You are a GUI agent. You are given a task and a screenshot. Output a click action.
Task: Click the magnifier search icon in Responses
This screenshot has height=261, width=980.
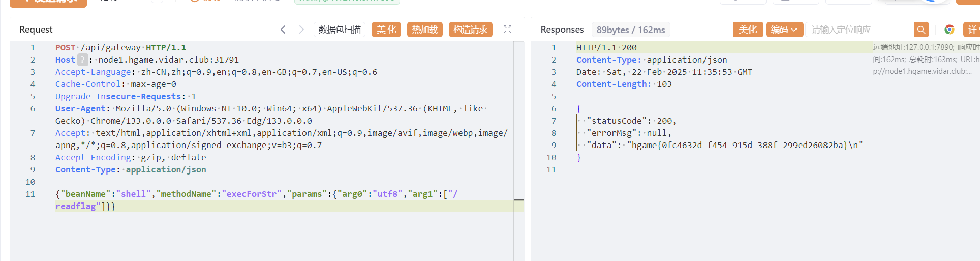click(921, 30)
